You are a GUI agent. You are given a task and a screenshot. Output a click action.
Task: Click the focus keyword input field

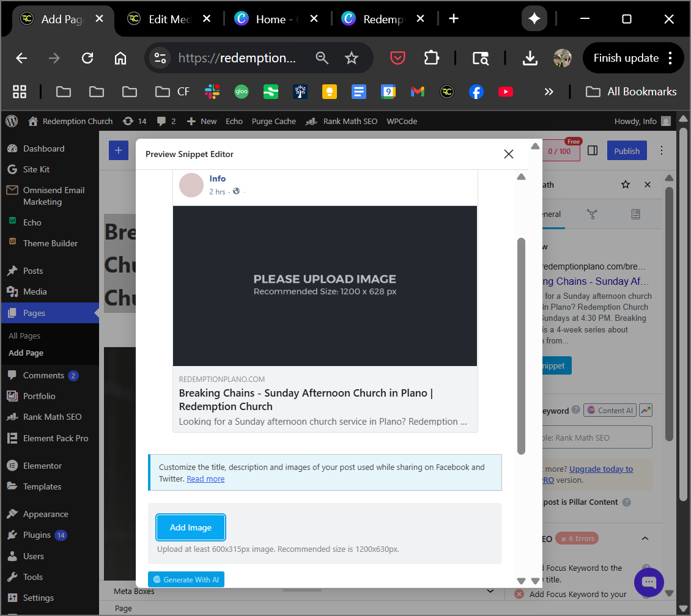tap(596, 438)
